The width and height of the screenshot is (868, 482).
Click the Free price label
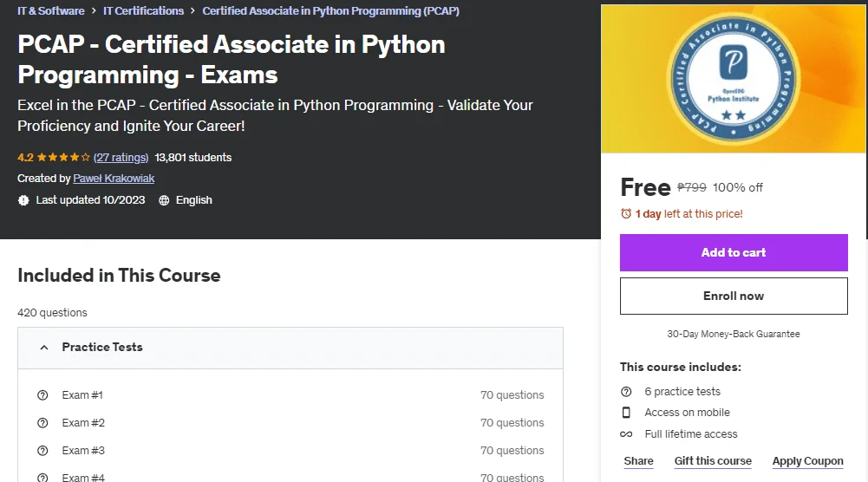pyautogui.click(x=645, y=187)
